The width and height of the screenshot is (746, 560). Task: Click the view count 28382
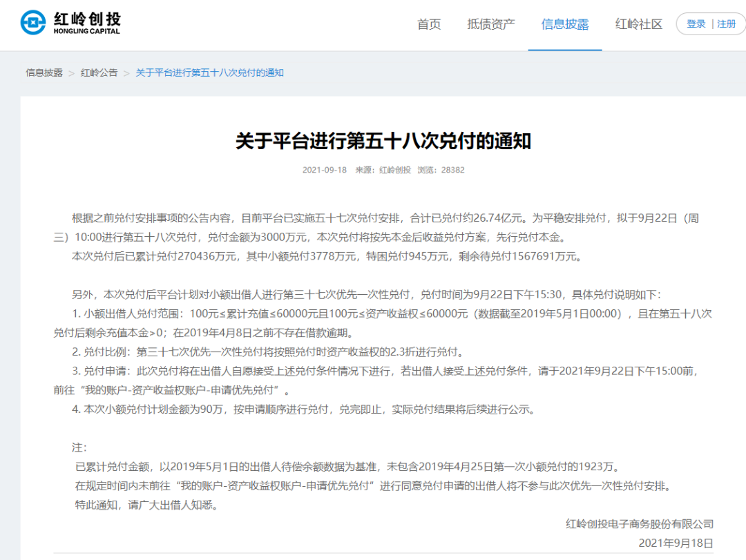tap(453, 169)
